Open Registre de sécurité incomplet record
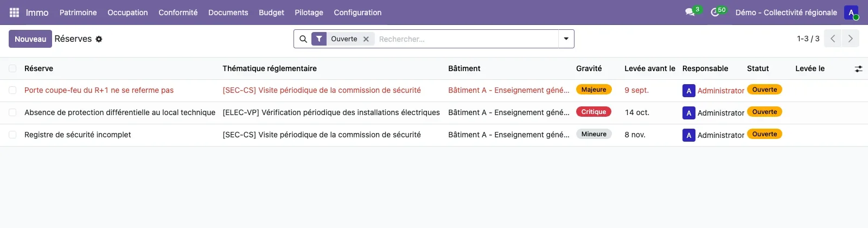The image size is (868, 228). click(x=78, y=135)
